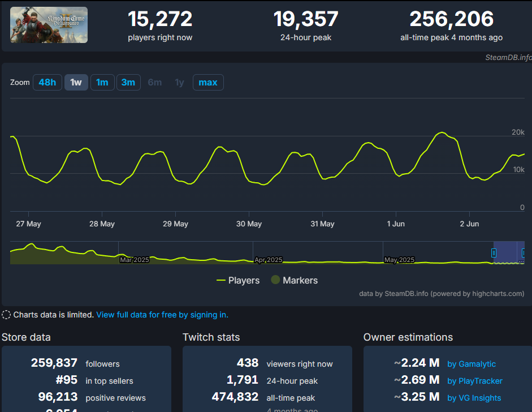Click the highcharts data credit text

point(442,294)
